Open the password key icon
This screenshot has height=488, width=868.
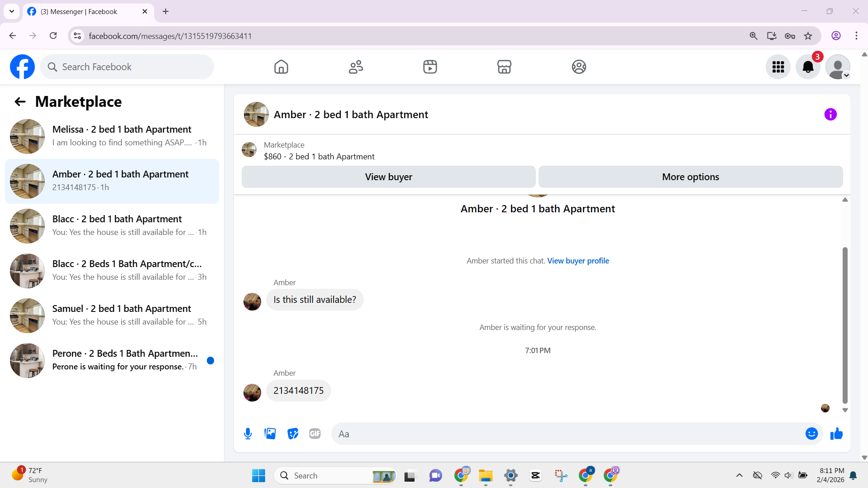(790, 36)
